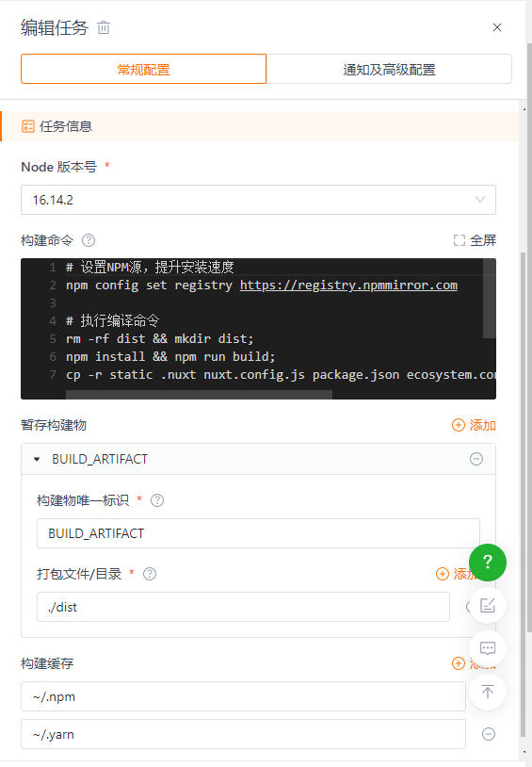Click the help icon beside 构建物唯一标识
Viewport: 532px width, 767px height.
tap(157, 500)
